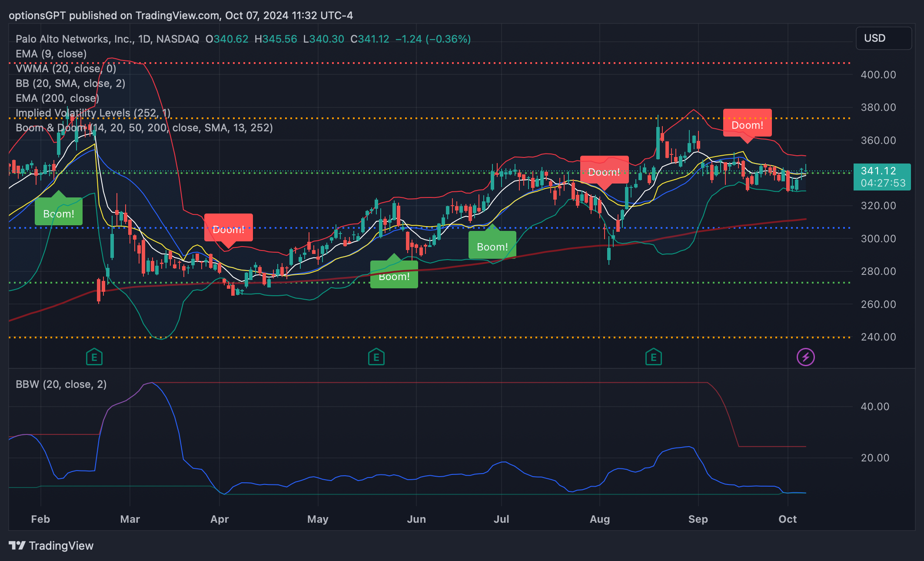The height and width of the screenshot is (561, 924).
Task: Click the February earnings E marker
Action: pos(94,357)
